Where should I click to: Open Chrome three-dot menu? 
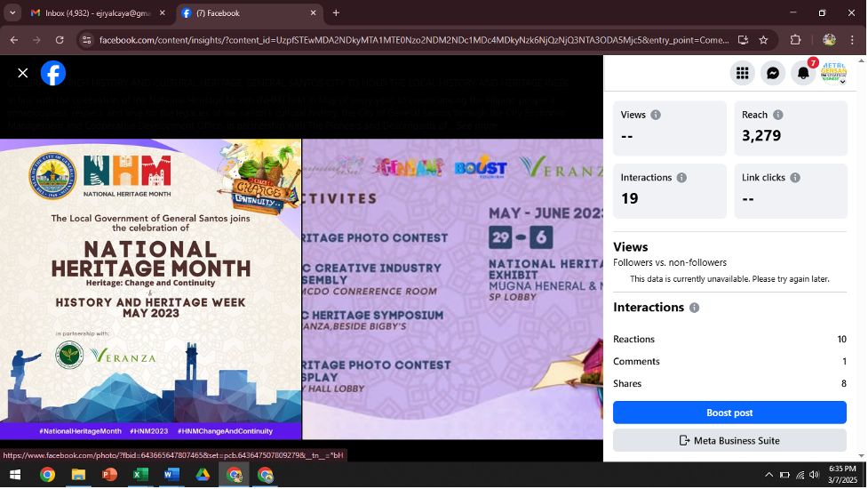853,40
